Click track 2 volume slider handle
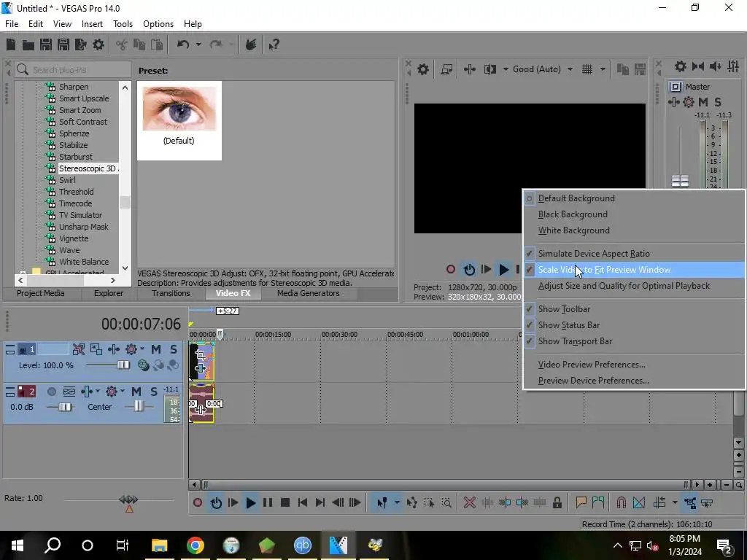The image size is (747, 560). [65, 407]
